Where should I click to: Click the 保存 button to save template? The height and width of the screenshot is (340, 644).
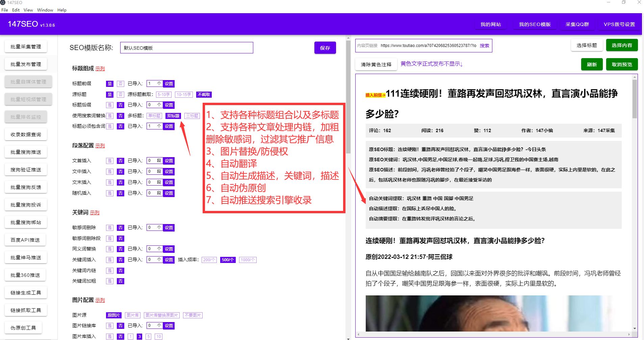coord(325,48)
